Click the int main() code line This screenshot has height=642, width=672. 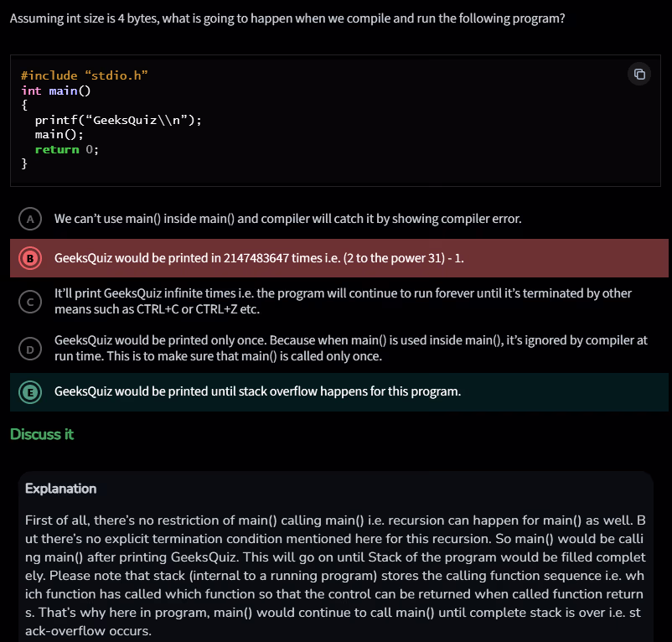point(55,91)
